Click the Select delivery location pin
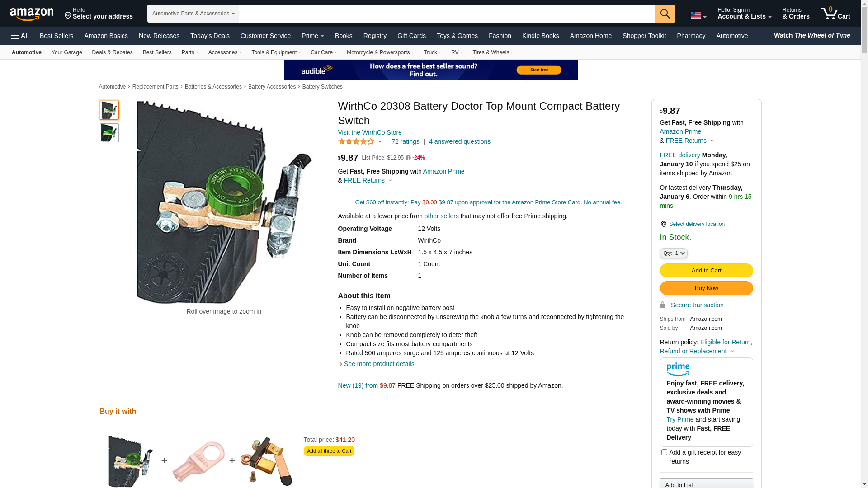 click(x=663, y=224)
